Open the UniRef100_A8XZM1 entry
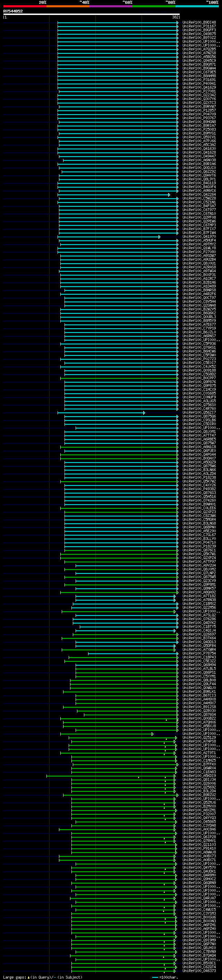Screen dimensions: 222x980 pyautogui.click(x=199, y=810)
